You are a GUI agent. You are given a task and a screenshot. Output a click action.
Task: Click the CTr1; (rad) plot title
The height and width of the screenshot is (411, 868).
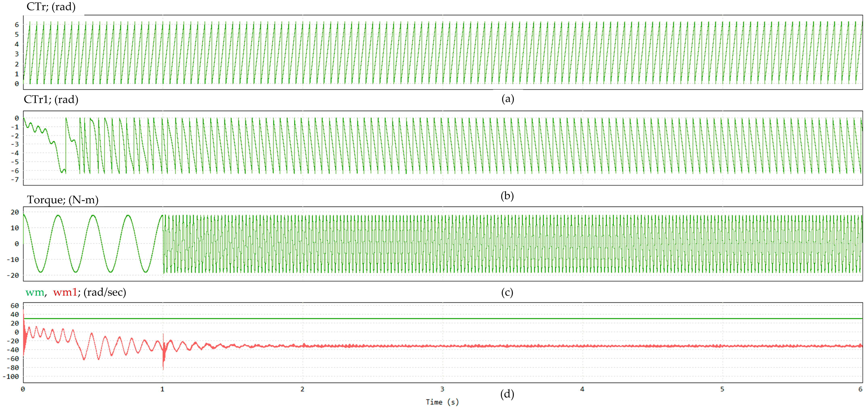pos(51,99)
